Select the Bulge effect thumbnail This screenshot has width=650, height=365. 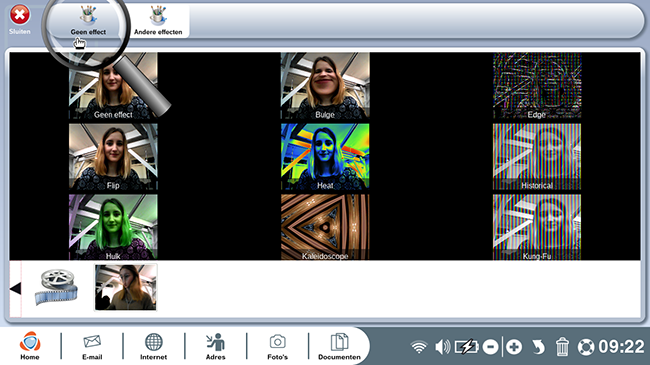tap(325, 86)
